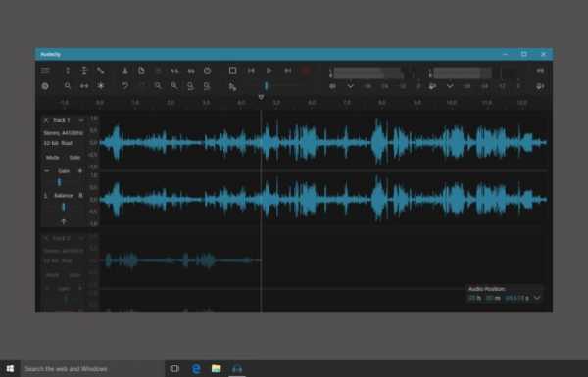588x377 pixels.
Task: Click the Undo arrow icon
Action: [x=124, y=86]
